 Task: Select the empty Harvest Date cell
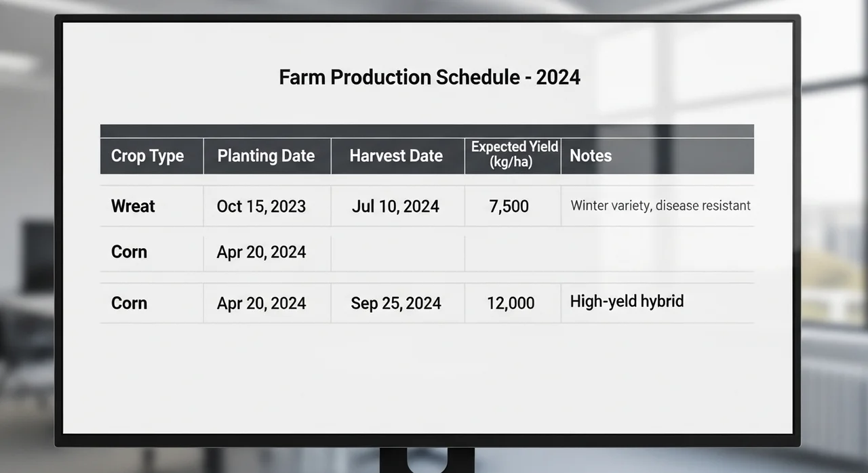(x=398, y=253)
